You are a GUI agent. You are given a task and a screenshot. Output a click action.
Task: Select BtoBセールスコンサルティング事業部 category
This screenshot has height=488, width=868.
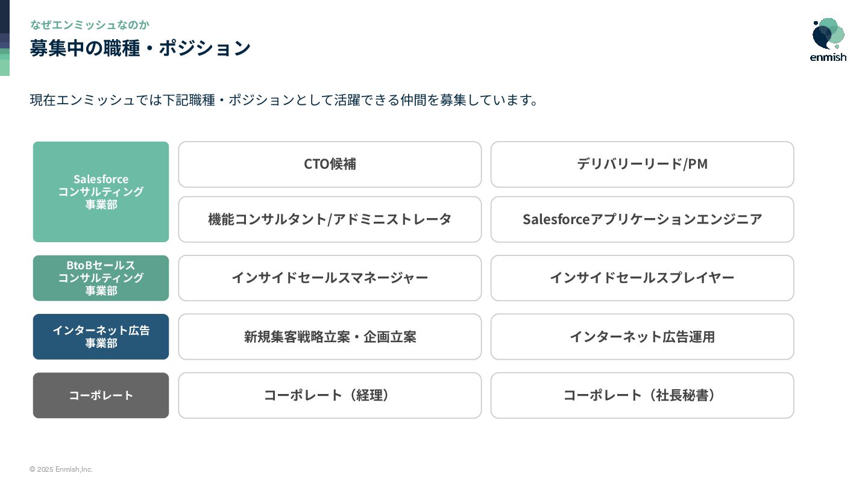(x=101, y=278)
